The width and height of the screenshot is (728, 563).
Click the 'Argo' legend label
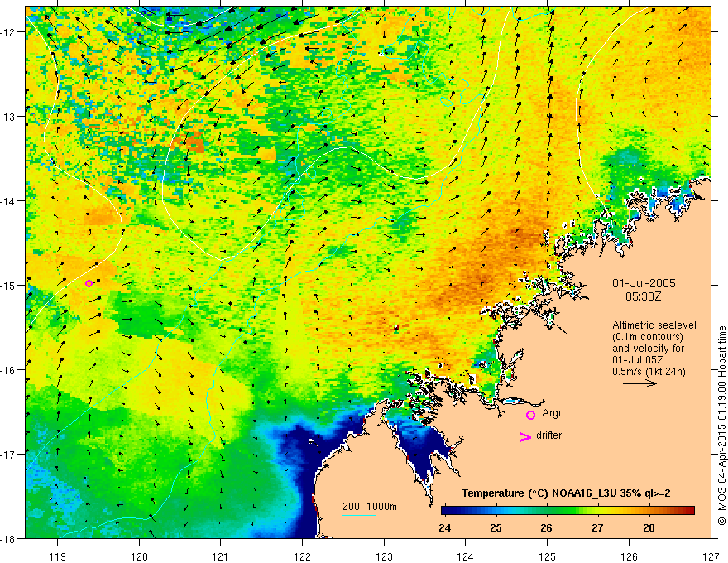(x=553, y=413)
